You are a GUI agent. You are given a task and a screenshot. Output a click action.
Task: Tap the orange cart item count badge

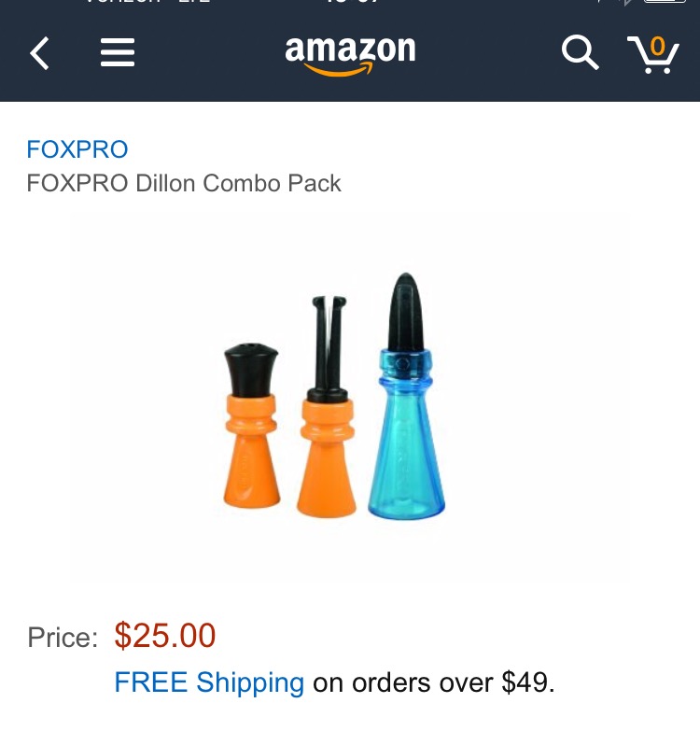658,46
